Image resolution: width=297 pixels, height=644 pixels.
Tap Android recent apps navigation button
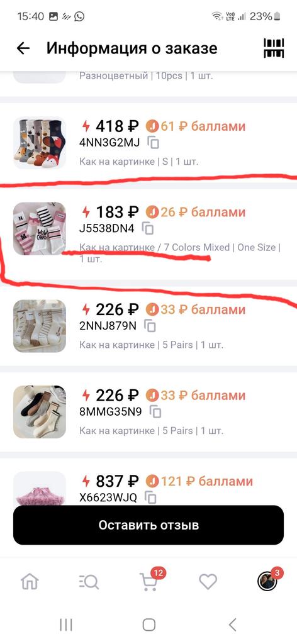point(65,625)
